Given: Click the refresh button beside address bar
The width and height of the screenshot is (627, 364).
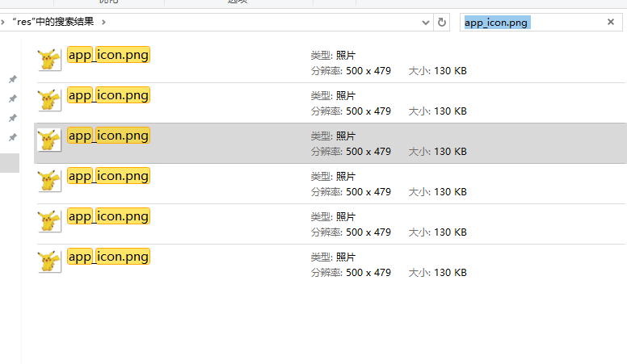Looking at the screenshot, I should click(441, 23).
